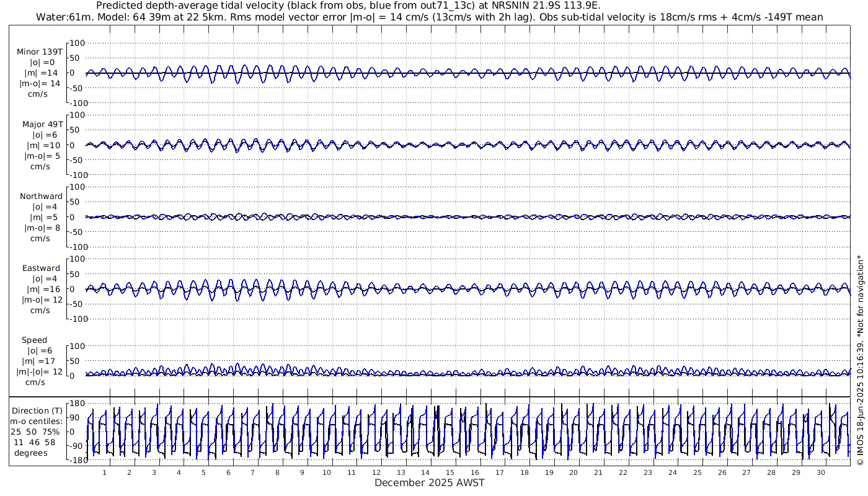Click the 'Direction (T)' panel label
Image resolution: width=868 pixels, height=496 pixels.
[x=38, y=410]
